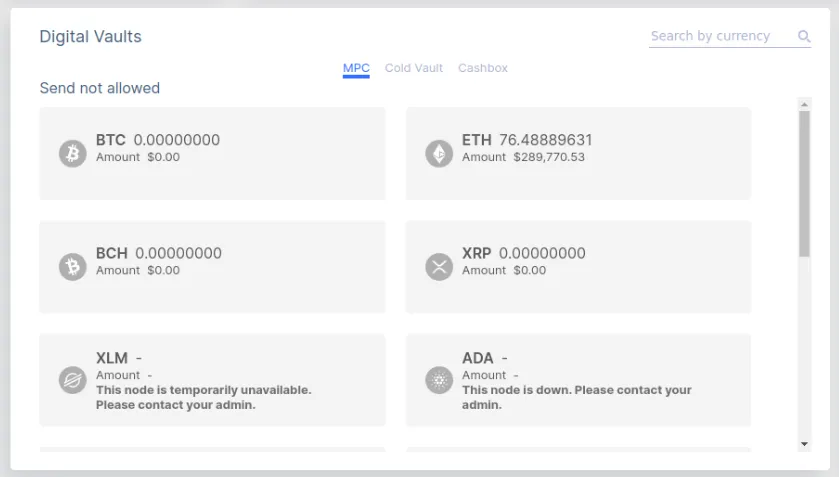The image size is (839, 477).
Task: Click the BTC balance 0.00000000
Action: 177,140
